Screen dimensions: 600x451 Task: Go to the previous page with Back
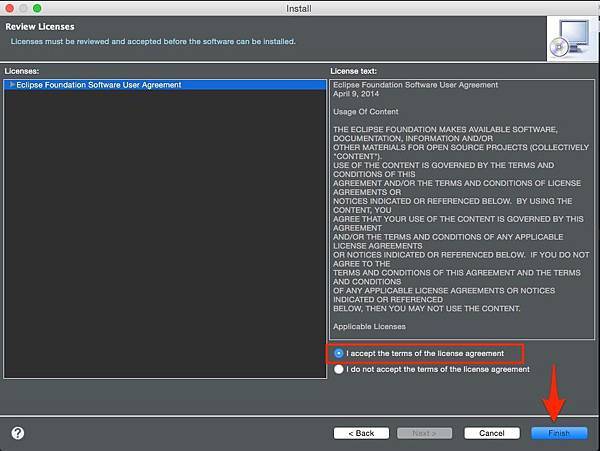click(x=361, y=433)
